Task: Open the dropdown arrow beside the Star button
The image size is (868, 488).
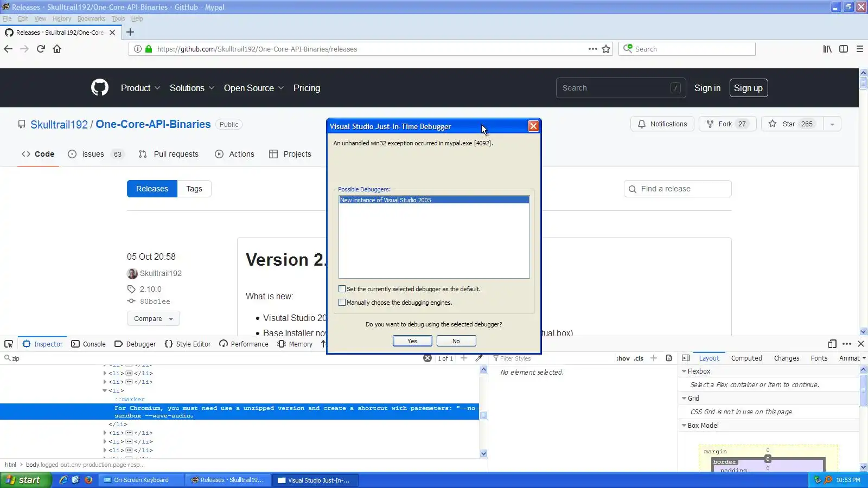Action: click(x=832, y=124)
